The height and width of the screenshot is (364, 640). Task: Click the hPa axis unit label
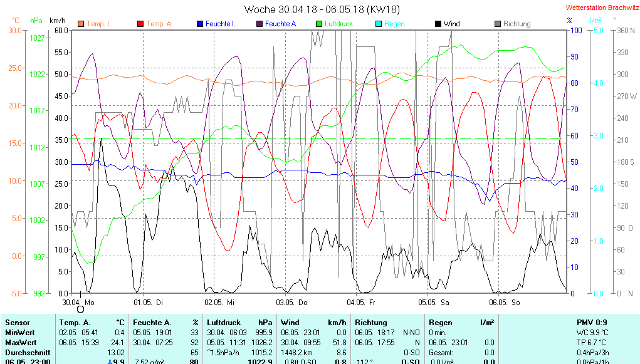coord(36,21)
